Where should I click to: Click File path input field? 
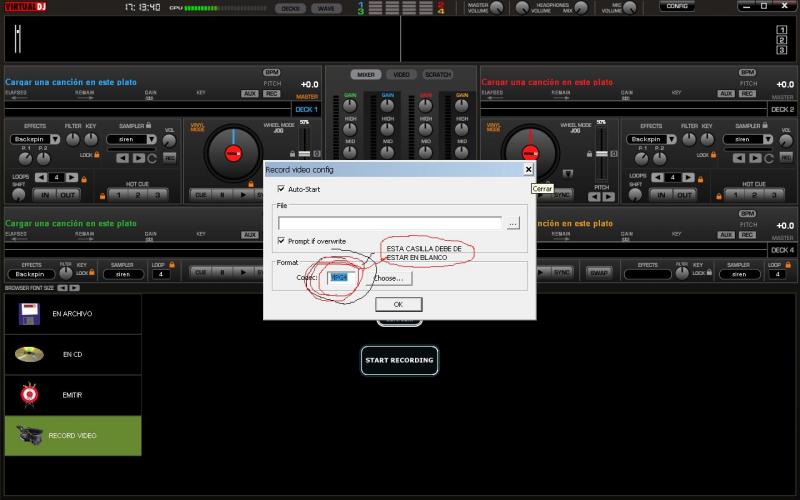point(390,223)
